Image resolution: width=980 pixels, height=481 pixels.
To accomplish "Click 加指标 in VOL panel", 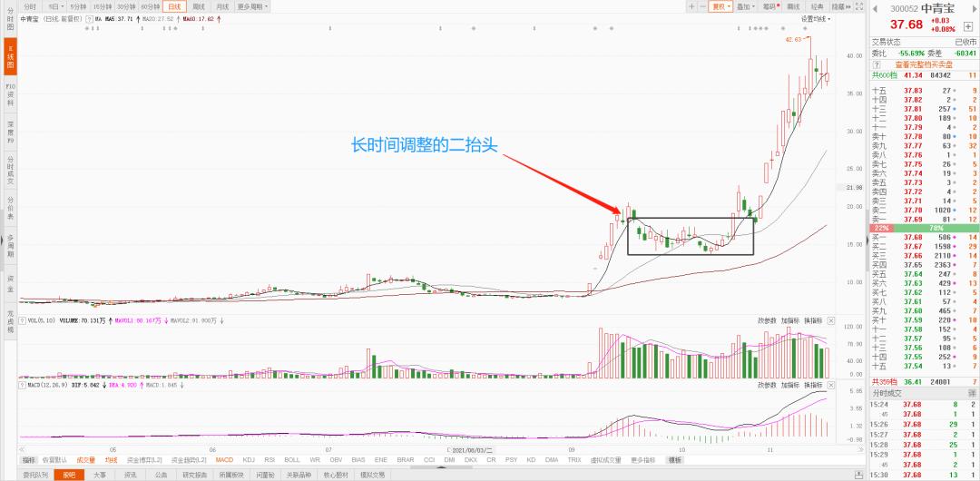I will 789,320.
